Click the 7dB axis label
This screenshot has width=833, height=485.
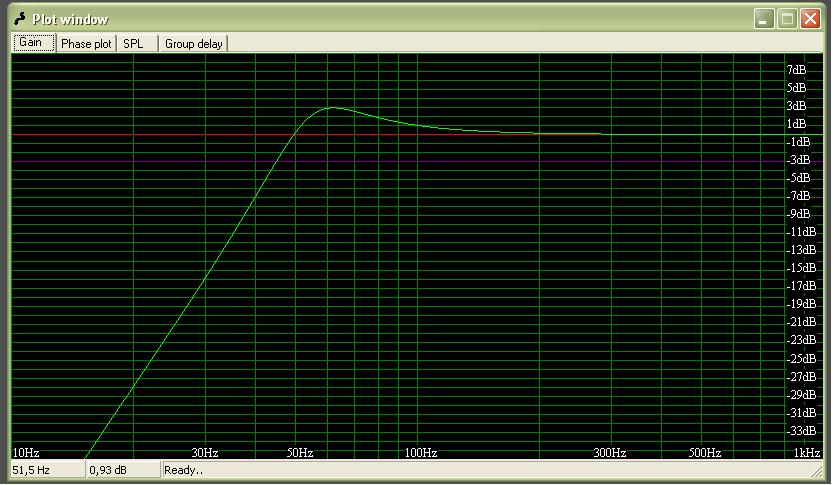796,70
